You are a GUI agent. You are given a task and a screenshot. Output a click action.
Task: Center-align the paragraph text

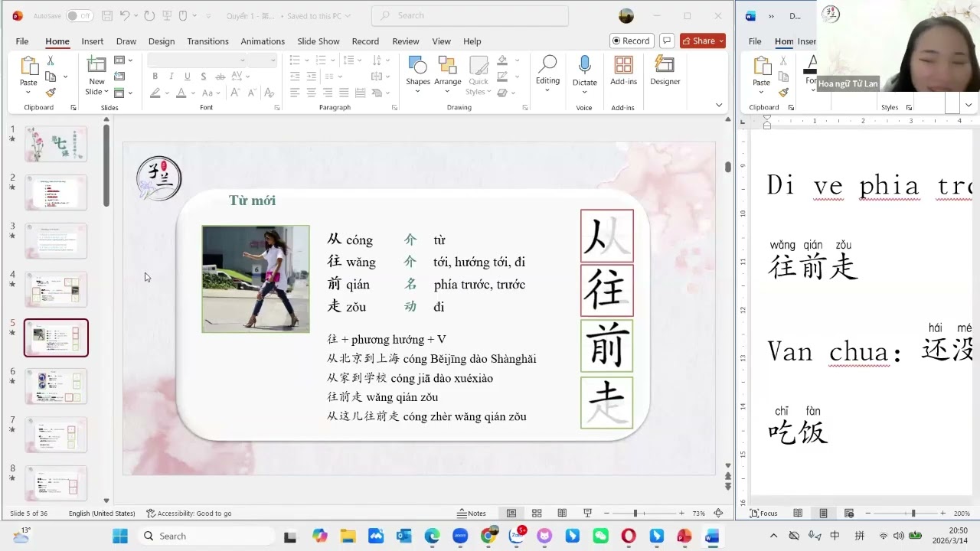coord(311,93)
